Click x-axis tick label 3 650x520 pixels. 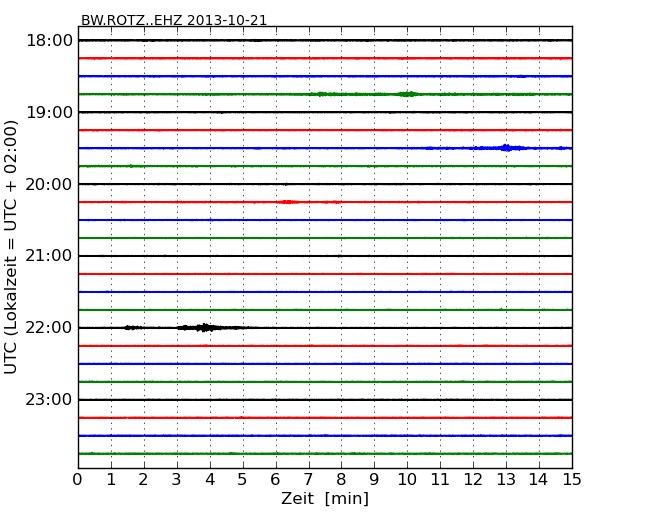click(x=176, y=480)
